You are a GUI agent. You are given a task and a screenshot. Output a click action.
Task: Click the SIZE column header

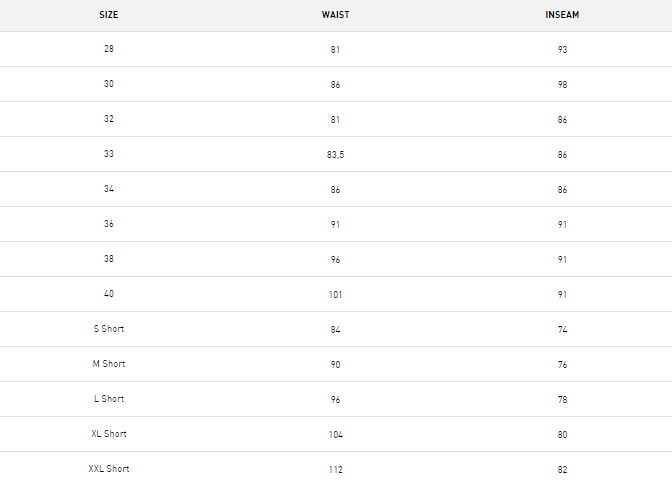108,15
